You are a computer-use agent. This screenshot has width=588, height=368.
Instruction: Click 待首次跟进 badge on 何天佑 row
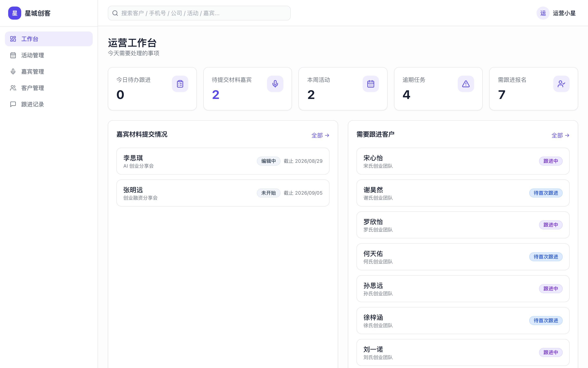pyautogui.click(x=546, y=257)
